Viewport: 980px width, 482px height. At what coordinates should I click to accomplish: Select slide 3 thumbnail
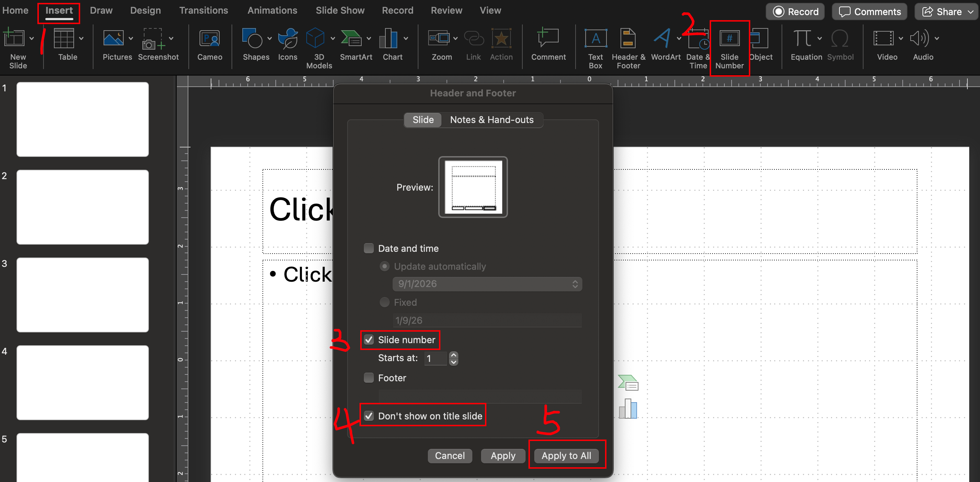pyautogui.click(x=83, y=295)
